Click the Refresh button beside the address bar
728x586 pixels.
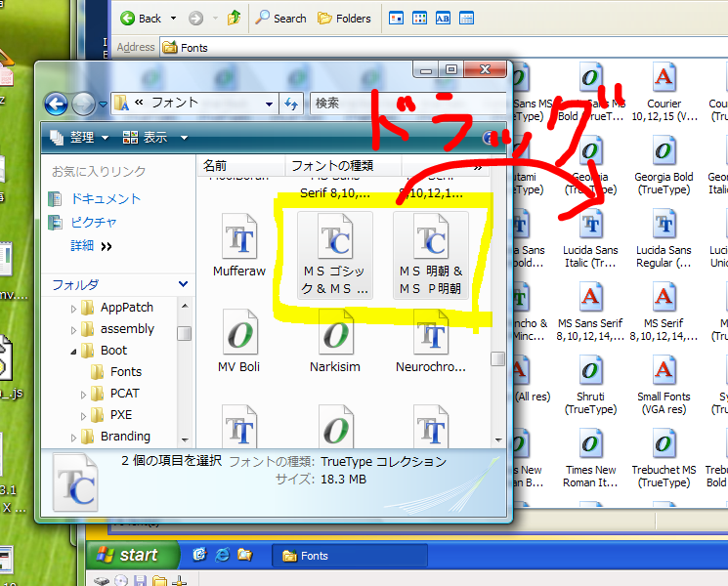click(x=291, y=104)
